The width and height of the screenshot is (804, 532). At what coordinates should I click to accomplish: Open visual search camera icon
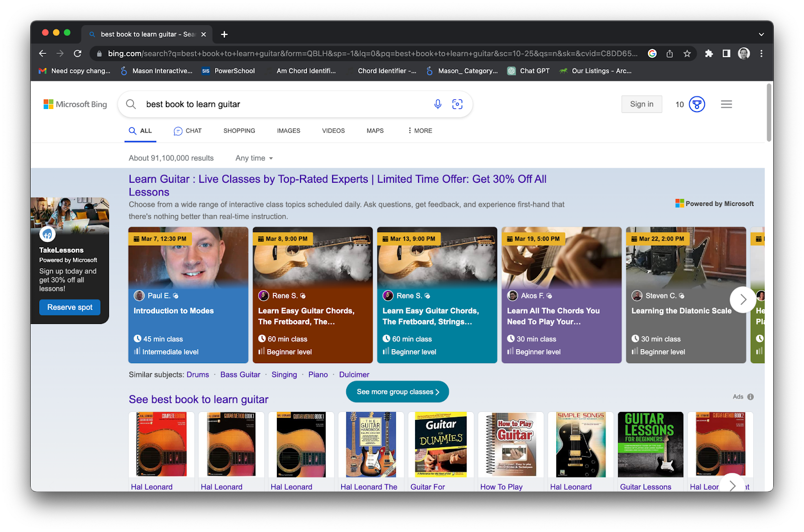point(457,104)
